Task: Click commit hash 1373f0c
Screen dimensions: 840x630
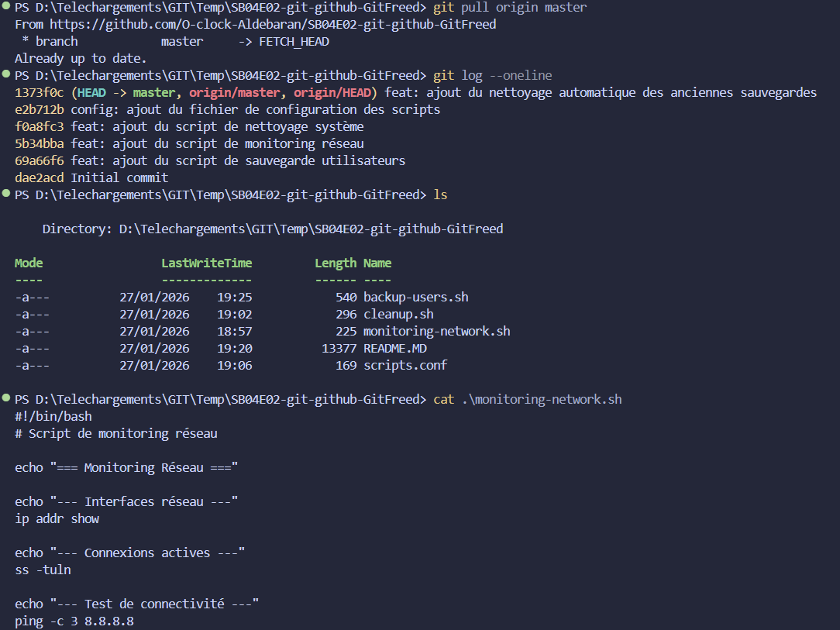Action: (x=39, y=92)
